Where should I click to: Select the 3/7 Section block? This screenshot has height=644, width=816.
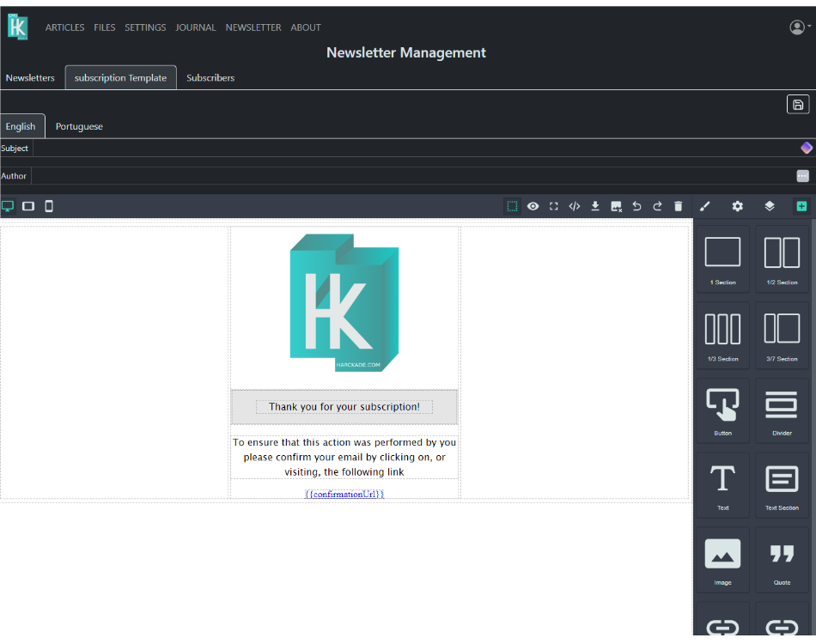click(782, 336)
